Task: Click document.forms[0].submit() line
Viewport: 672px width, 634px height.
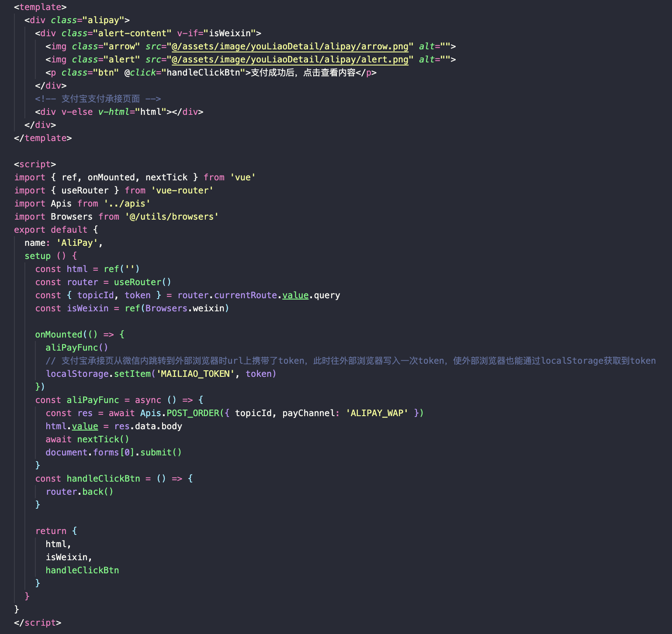Action: [x=114, y=452]
